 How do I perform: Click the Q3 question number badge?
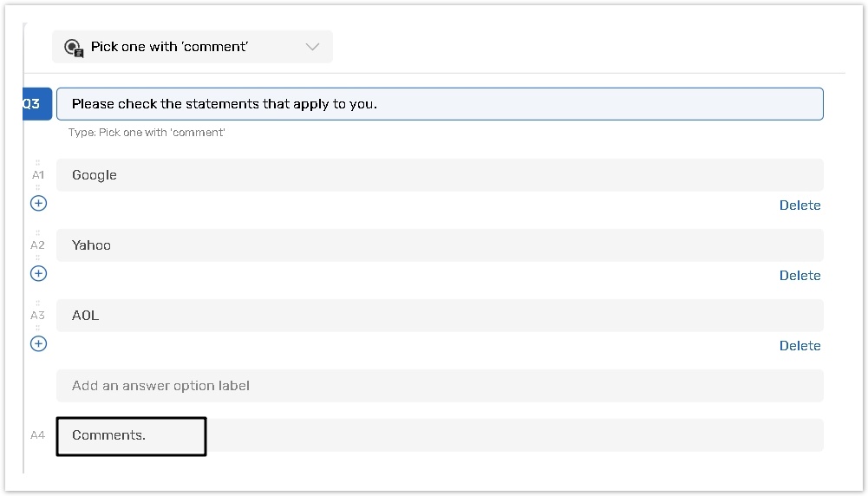[32, 104]
